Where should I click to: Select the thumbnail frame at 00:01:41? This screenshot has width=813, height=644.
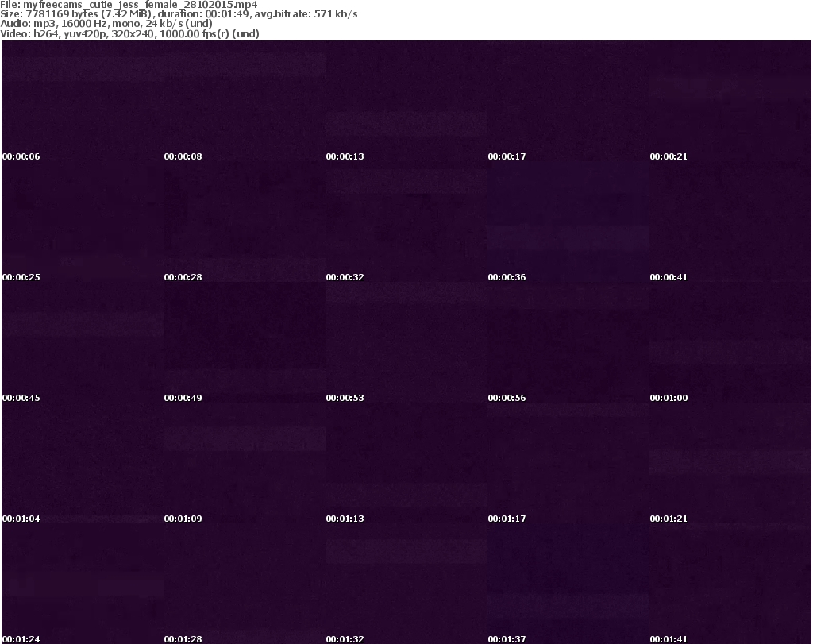[x=730, y=584]
